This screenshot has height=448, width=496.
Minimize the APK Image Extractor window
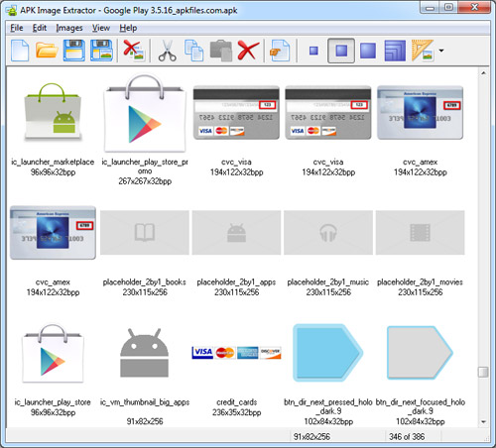click(x=430, y=8)
